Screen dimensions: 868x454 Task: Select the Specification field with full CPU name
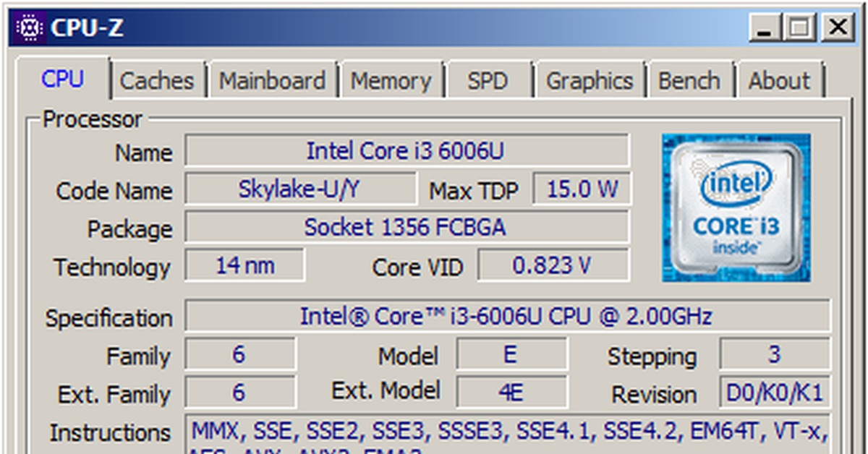click(506, 316)
